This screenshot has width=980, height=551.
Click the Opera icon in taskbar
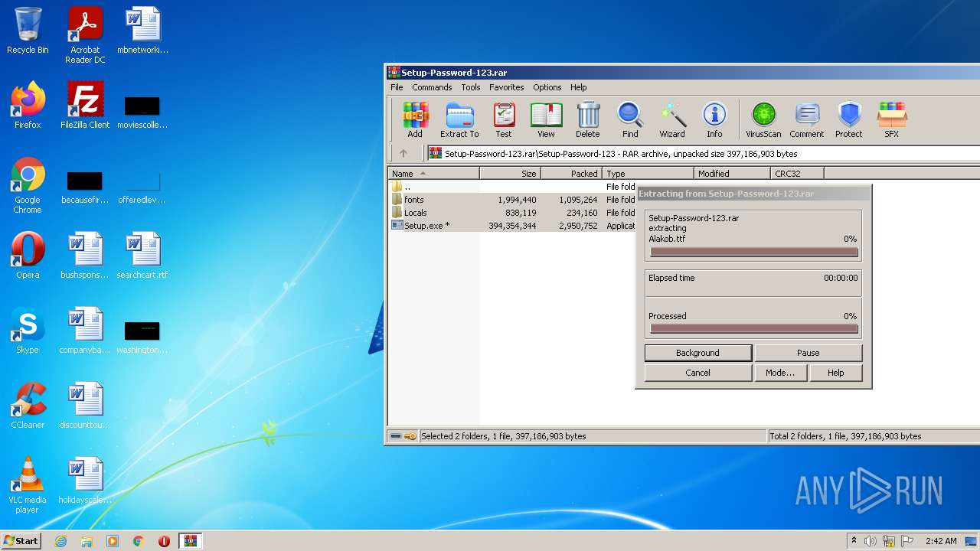pos(164,541)
